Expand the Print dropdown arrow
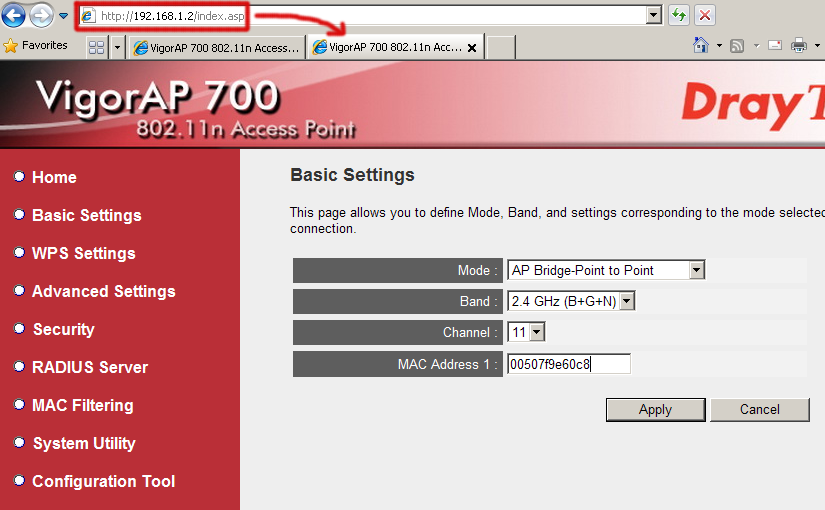825x510 pixels. coord(817,46)
